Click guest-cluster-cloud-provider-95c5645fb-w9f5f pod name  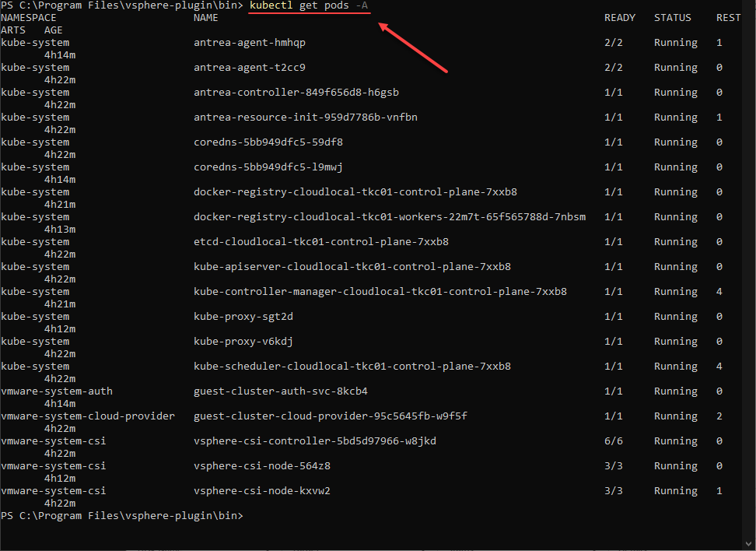tap(331, 416)
